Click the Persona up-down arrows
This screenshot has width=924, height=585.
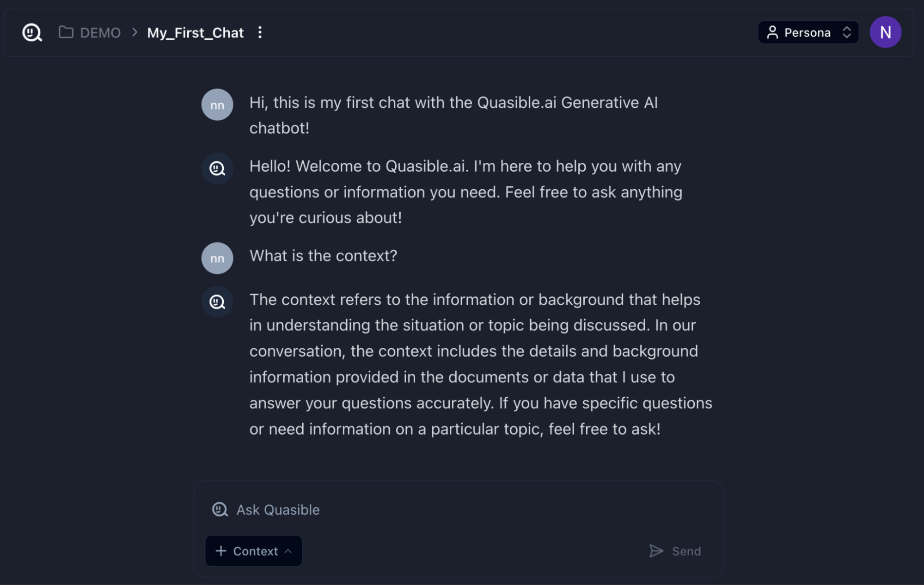tap(847, 32)
